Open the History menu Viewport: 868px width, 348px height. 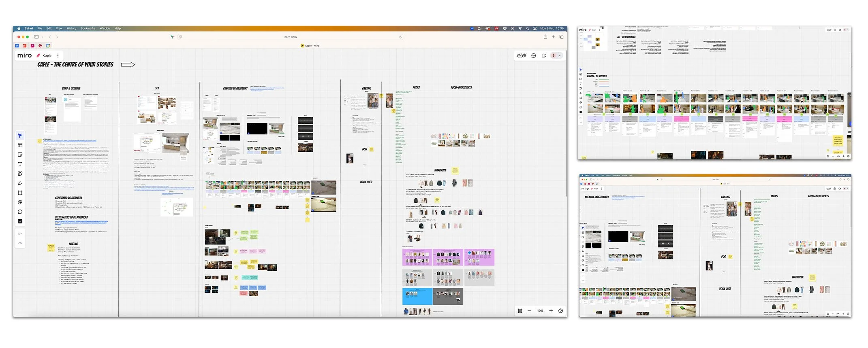(71, 28)
